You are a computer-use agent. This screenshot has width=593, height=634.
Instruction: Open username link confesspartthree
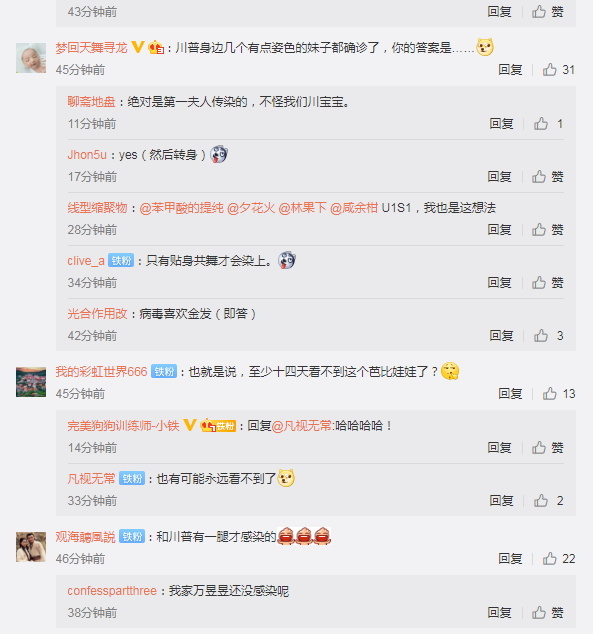pos(112,591)
